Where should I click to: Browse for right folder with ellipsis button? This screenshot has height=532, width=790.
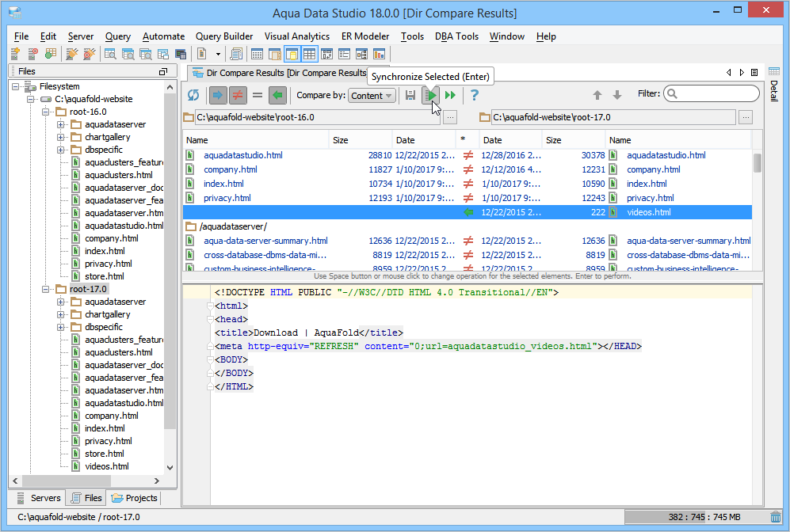click(x=746, y=117)
